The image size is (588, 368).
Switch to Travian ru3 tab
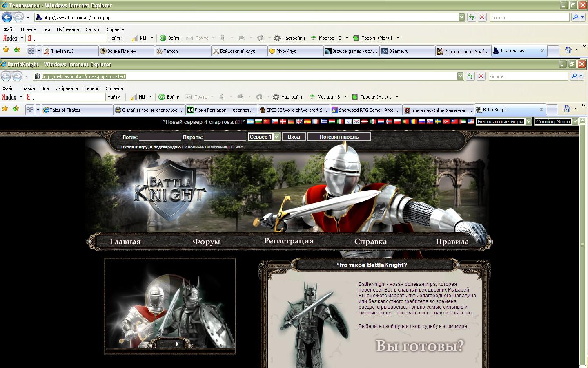point(70,51)
